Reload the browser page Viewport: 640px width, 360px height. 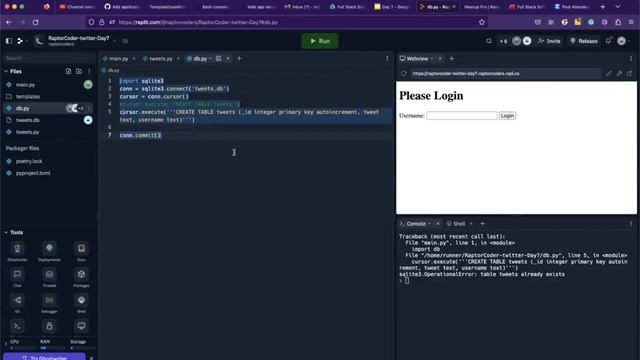tap(36, 22)
